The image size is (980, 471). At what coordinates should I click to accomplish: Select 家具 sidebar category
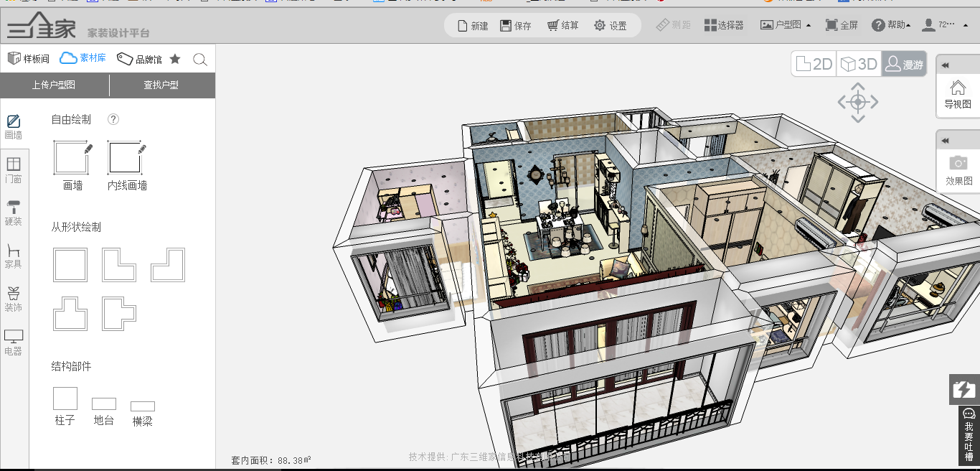(x=14, y=256)
